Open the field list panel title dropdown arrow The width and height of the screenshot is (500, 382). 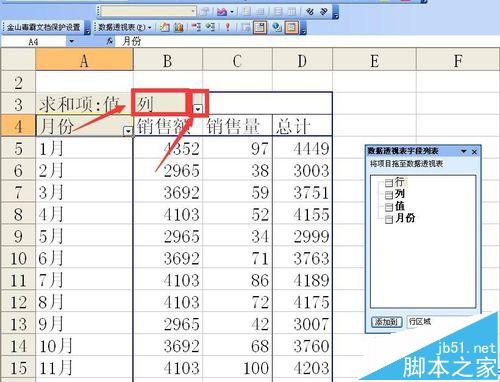463,151
